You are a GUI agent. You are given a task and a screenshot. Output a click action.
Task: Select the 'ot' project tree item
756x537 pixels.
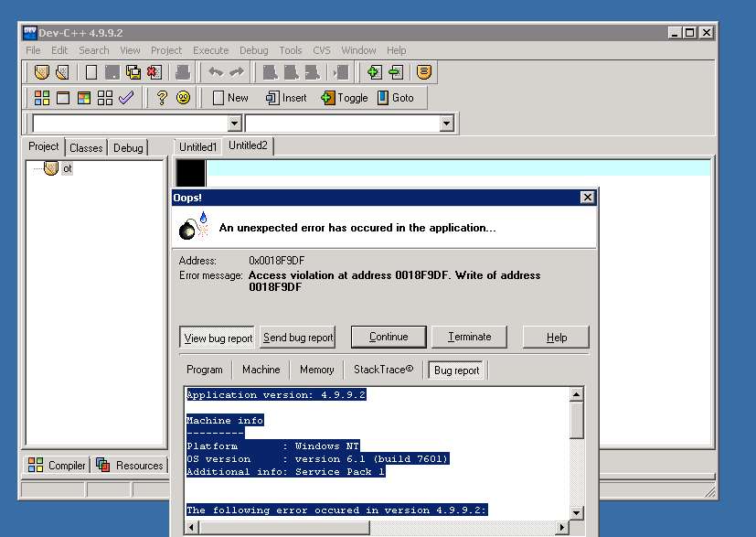coord(67,168)
